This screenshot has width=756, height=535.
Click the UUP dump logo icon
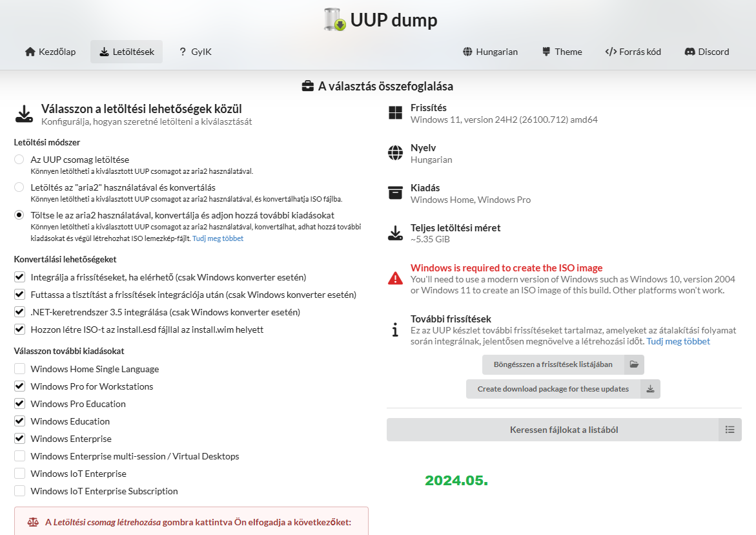tap(334, 20)
